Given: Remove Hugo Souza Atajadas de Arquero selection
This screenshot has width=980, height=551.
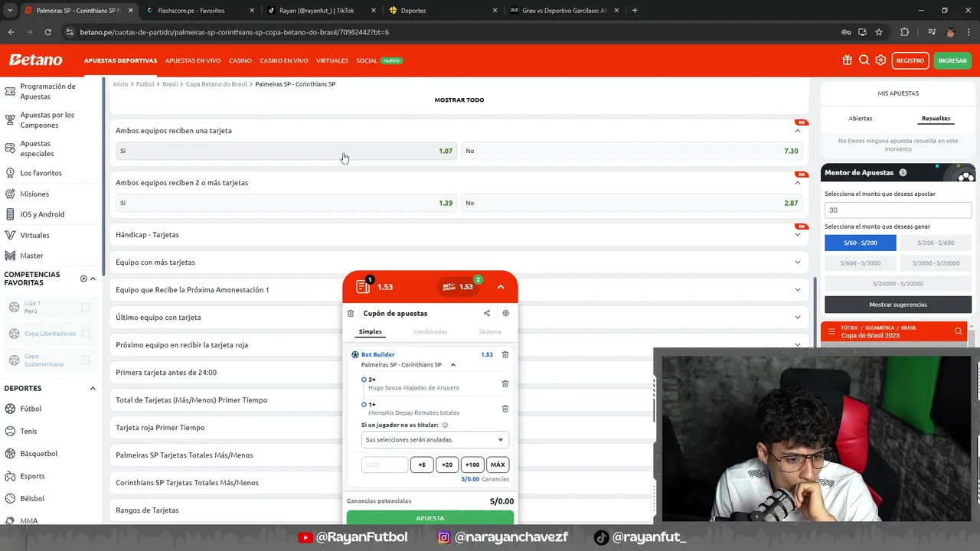Looking at the screenshot, I should 505,383.
